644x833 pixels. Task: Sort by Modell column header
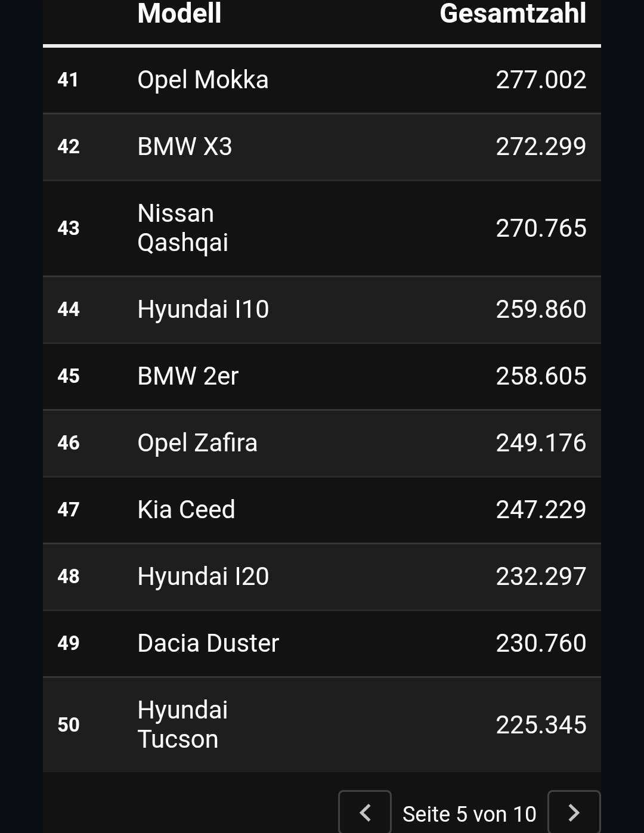179,14
